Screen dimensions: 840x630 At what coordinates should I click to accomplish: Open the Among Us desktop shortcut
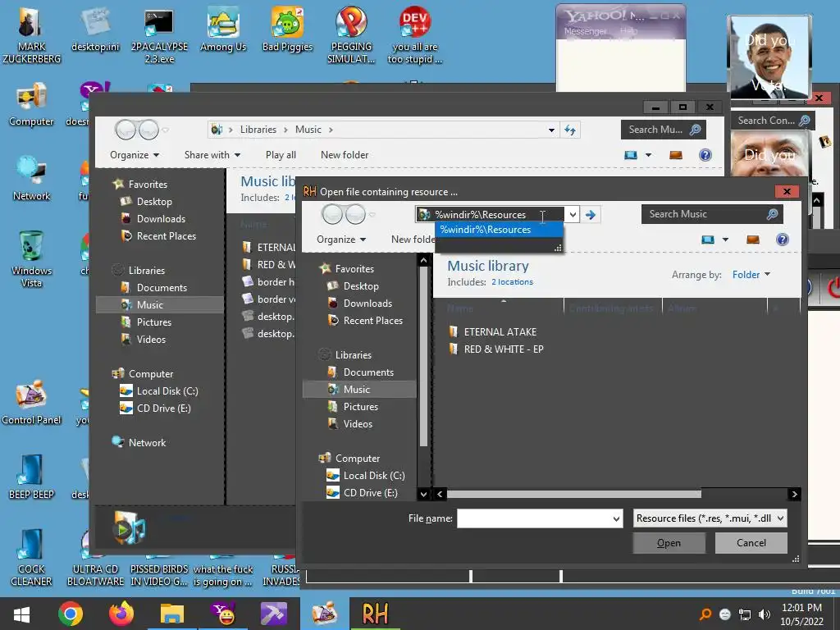(x=223, y=31)
